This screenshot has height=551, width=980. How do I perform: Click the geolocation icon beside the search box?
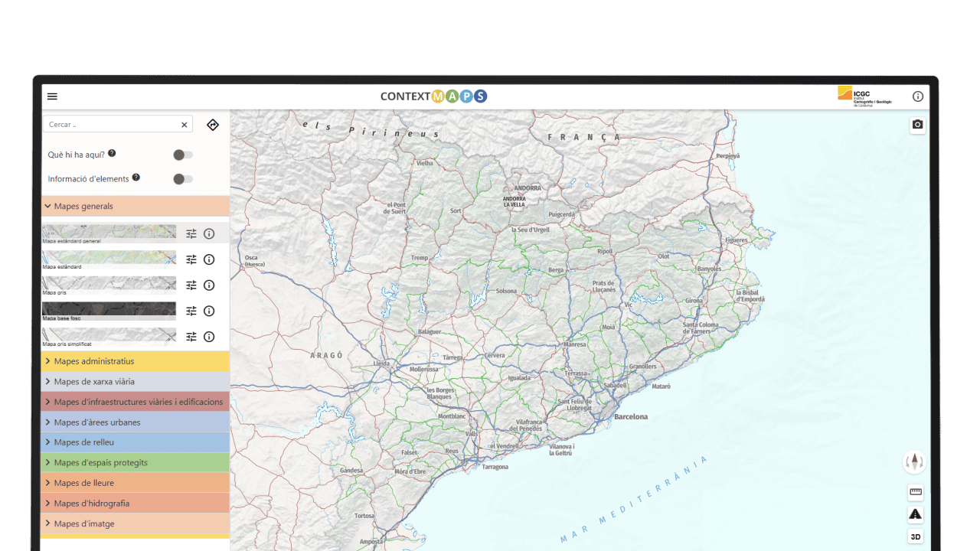[x=212, y=124]
